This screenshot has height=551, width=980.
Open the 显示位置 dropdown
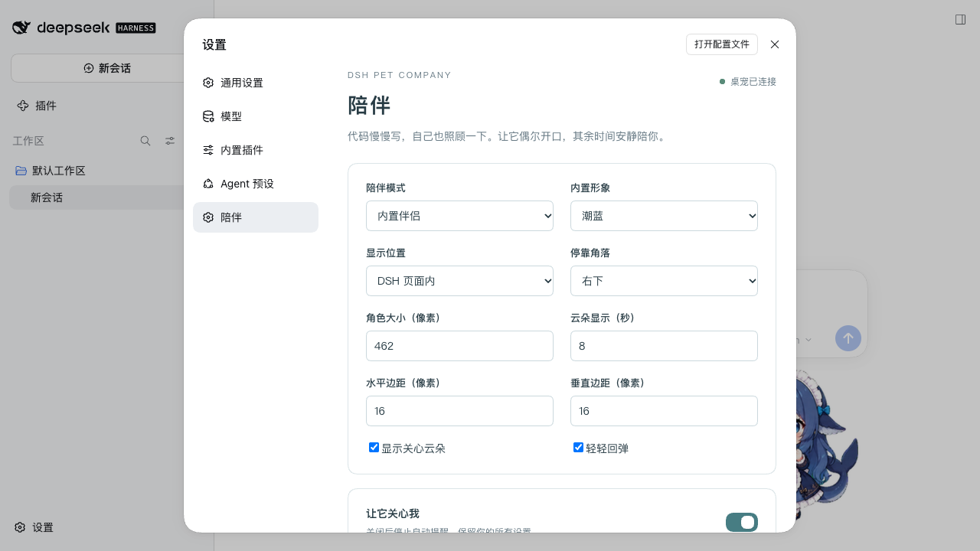point(459,281)
